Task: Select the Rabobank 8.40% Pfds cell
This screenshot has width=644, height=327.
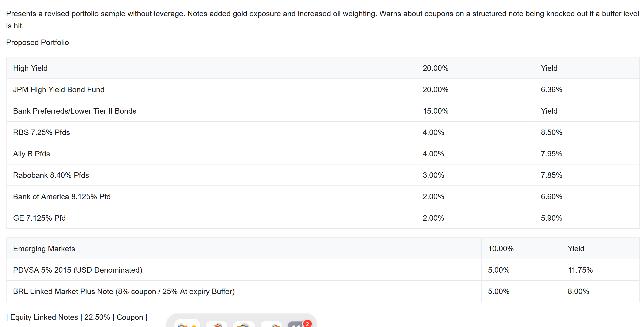Action: pos(51,175)
